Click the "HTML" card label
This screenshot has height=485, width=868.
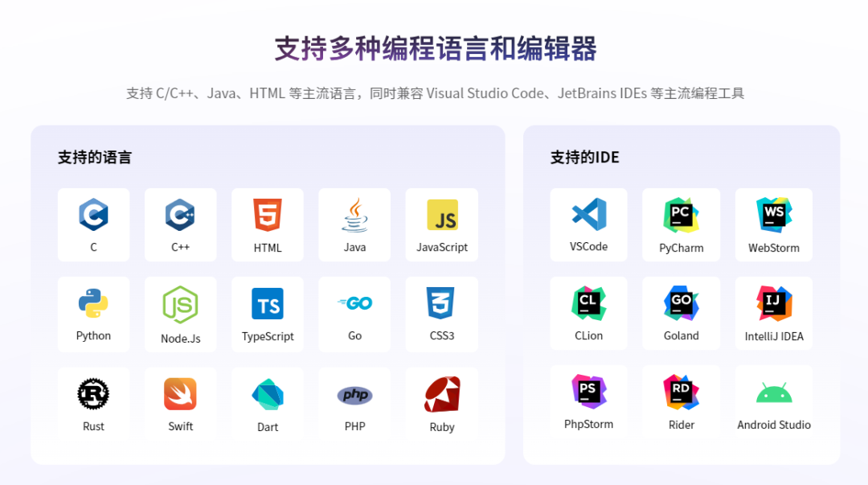click(x=268, y=248)
